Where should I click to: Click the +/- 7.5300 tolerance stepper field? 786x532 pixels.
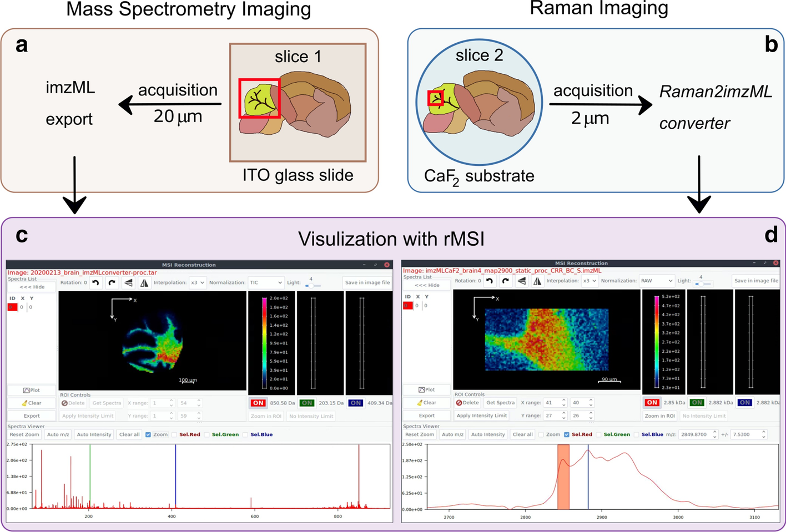(749, 434)
